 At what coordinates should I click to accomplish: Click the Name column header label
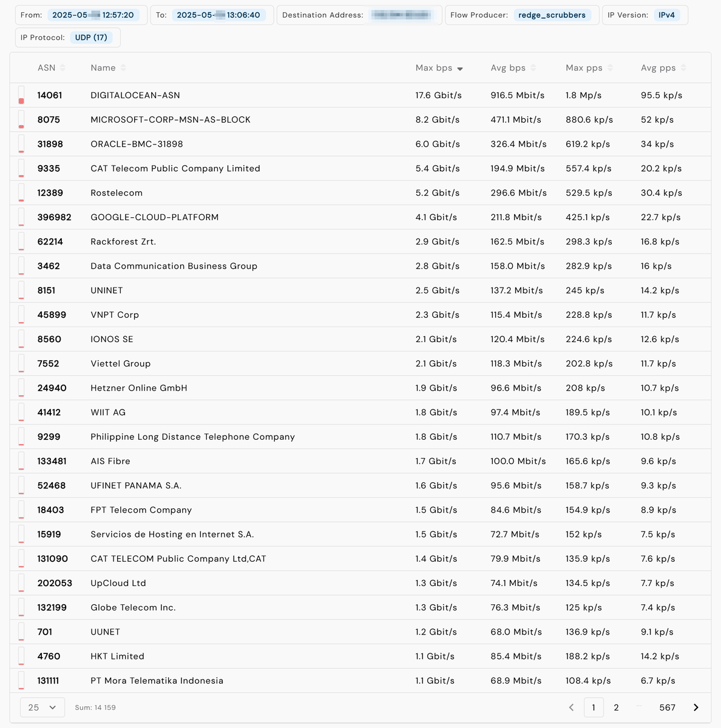pyautogui.click(x=103, y=68)
